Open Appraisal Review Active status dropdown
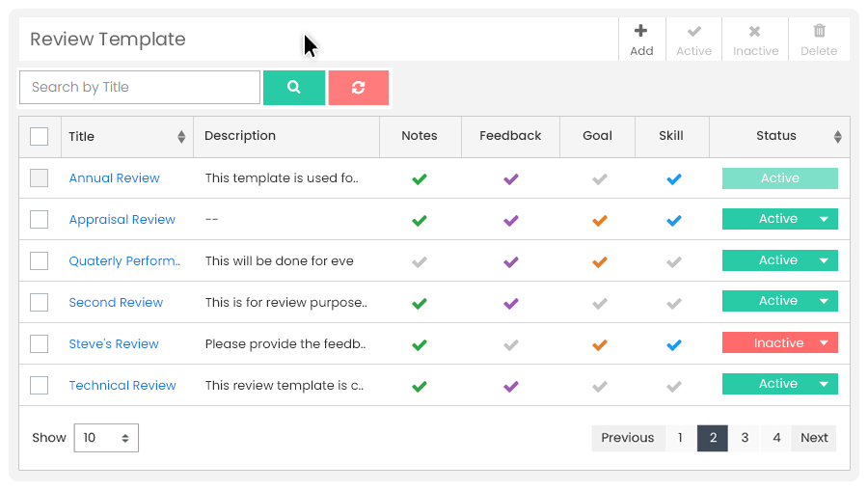This screenshot has height=490, width=868. pos(779,219)
